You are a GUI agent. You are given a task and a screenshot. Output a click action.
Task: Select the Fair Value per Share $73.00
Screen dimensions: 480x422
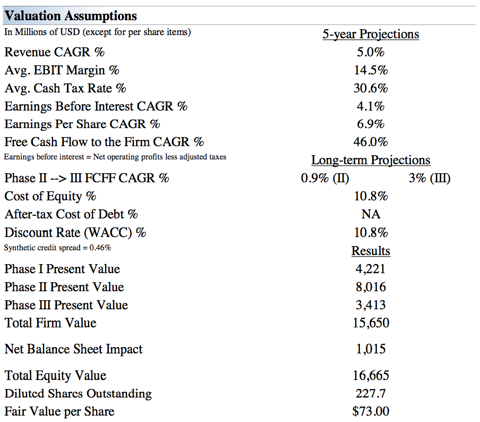click(x=371, y=411)
